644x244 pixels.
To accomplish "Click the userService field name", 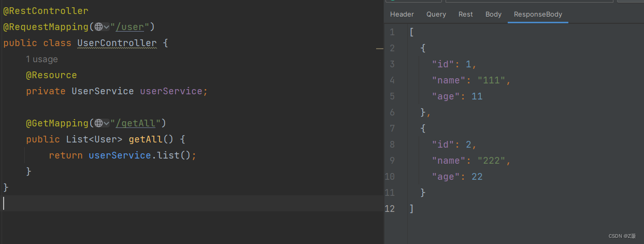I will 171,91.
